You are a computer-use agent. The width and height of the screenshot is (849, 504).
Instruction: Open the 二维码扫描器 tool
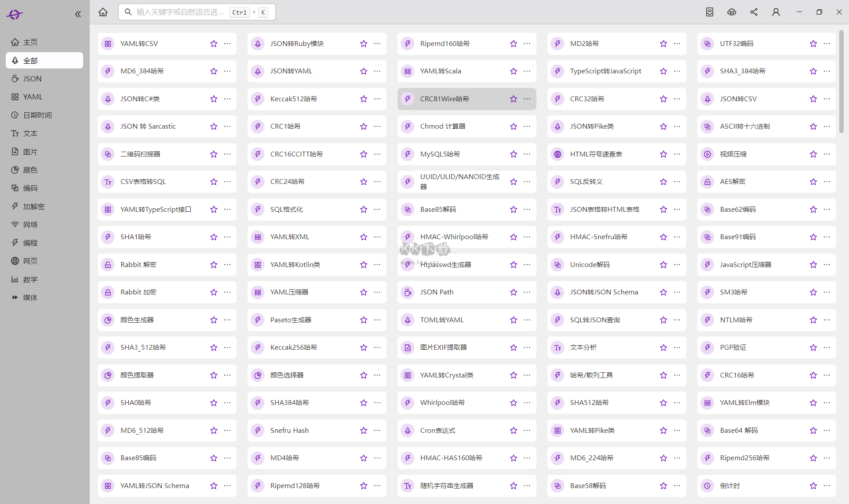tap(140, 154)
